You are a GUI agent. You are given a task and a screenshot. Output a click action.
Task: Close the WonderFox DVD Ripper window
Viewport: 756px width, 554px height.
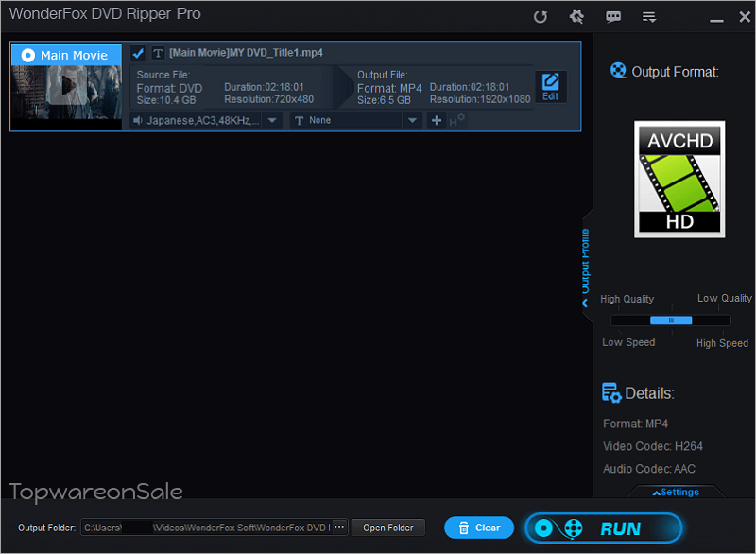coord(745,17)
